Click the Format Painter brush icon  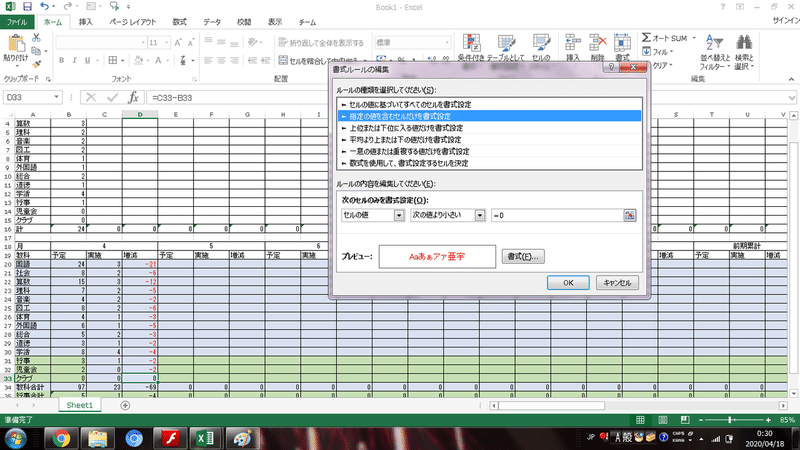[36, 64]
